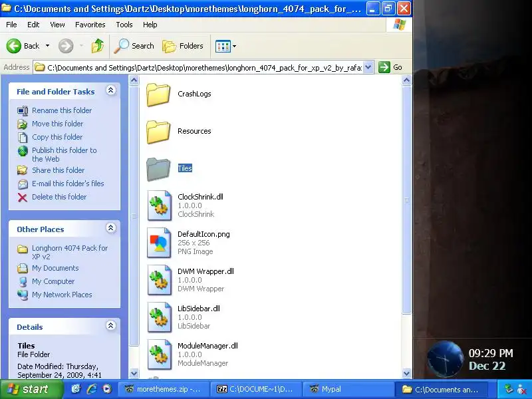Click Move this folder

pyautogui.click(x=57, y=124)
